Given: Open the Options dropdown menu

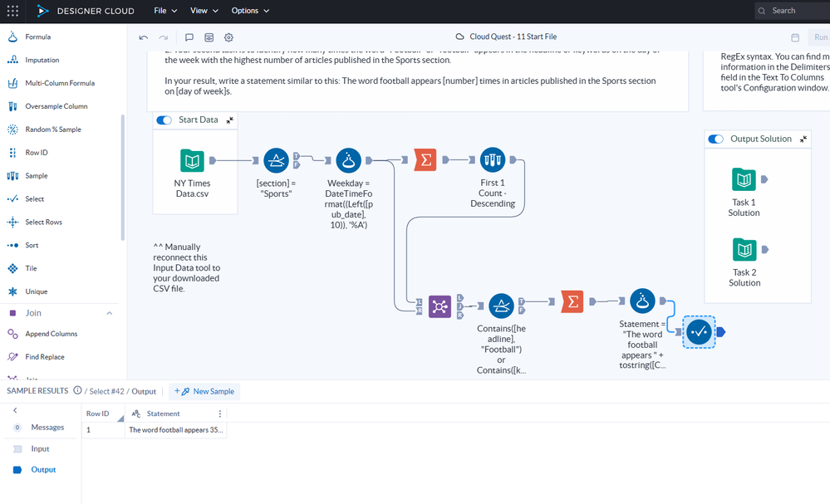Looking at the screenshot, I should tap(250, 11).
